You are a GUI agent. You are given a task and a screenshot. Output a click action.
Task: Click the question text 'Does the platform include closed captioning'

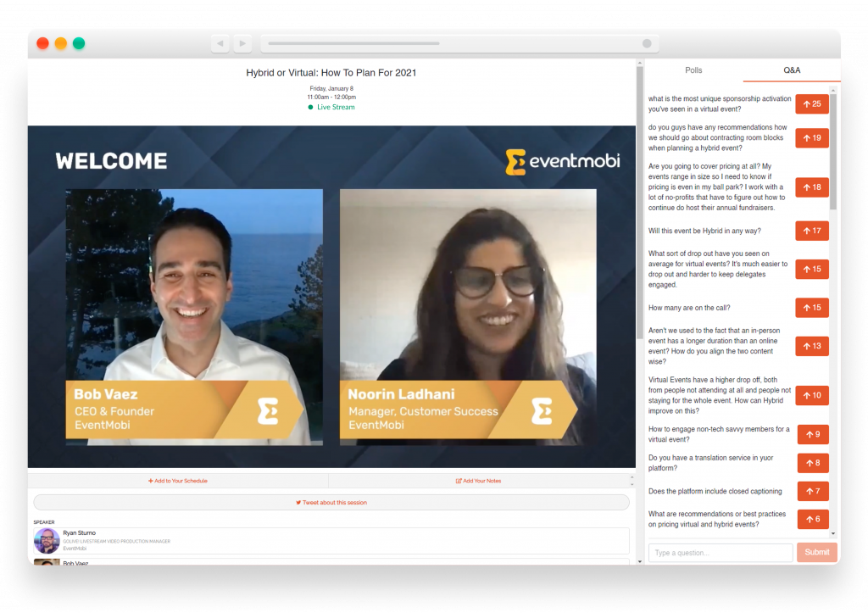pyautogui.click(x=715, y=491)
